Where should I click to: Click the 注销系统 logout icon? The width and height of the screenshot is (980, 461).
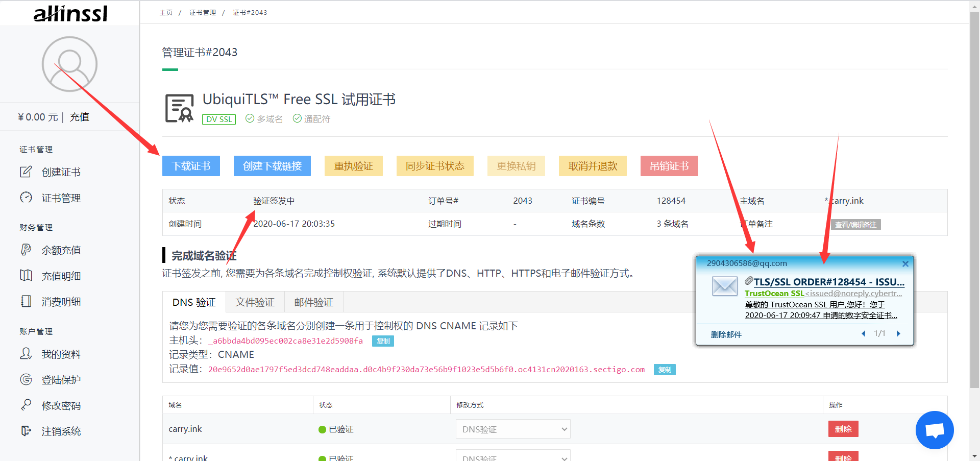point(26,431)
